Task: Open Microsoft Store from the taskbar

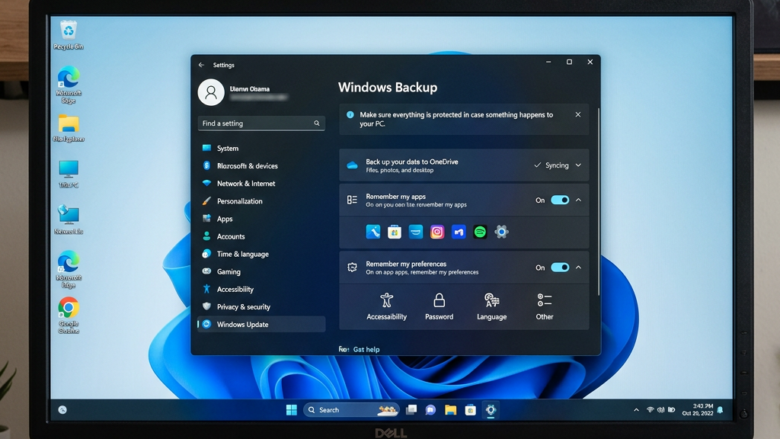Action: pos(470,410)
